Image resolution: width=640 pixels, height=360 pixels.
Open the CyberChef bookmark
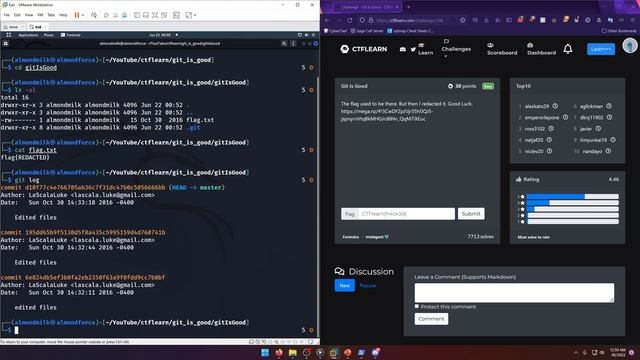point(335,31)
